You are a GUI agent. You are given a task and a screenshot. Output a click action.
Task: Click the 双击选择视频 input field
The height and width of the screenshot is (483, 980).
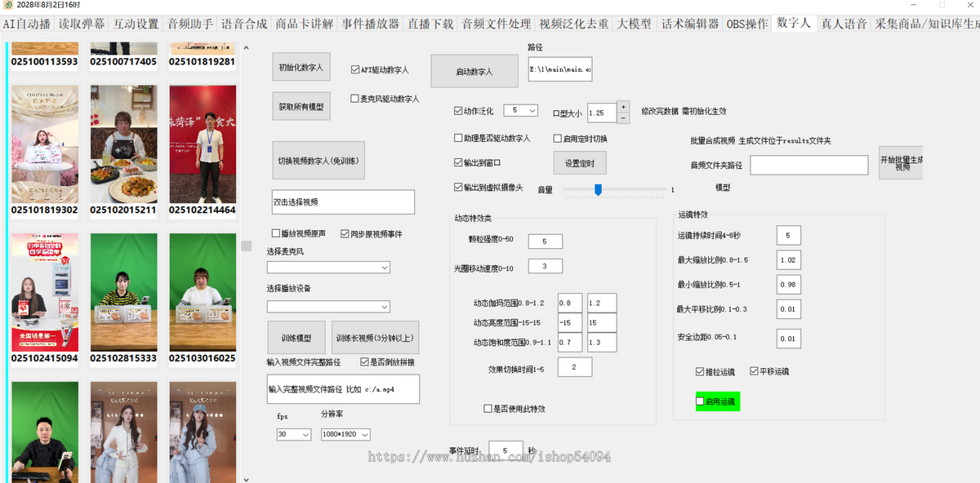[343, 202]
